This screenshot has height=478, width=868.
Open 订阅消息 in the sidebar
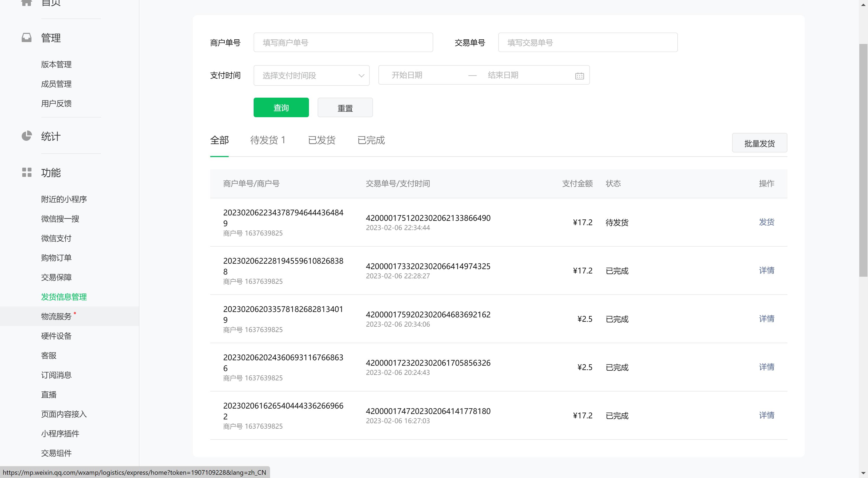point(56,375)
